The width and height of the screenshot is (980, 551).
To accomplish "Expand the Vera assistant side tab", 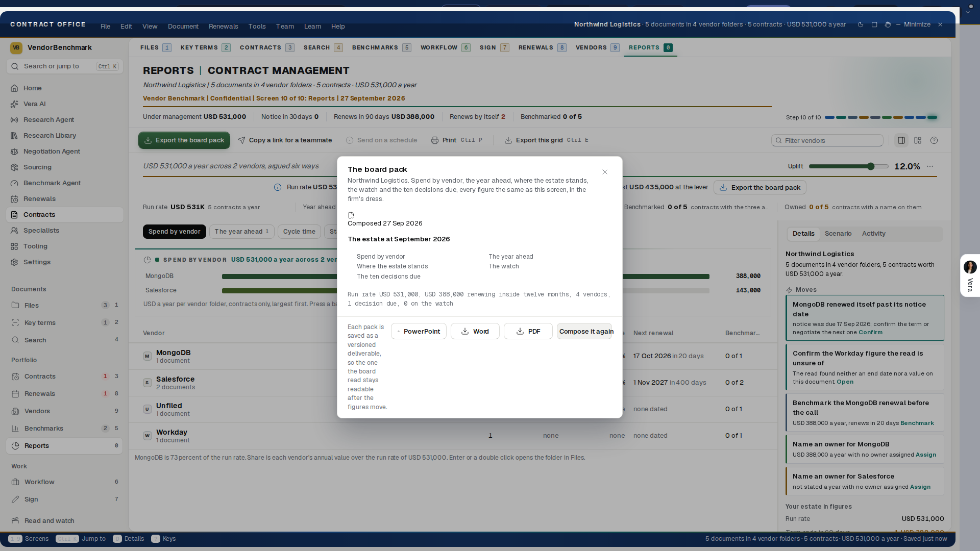I will 970,275.
